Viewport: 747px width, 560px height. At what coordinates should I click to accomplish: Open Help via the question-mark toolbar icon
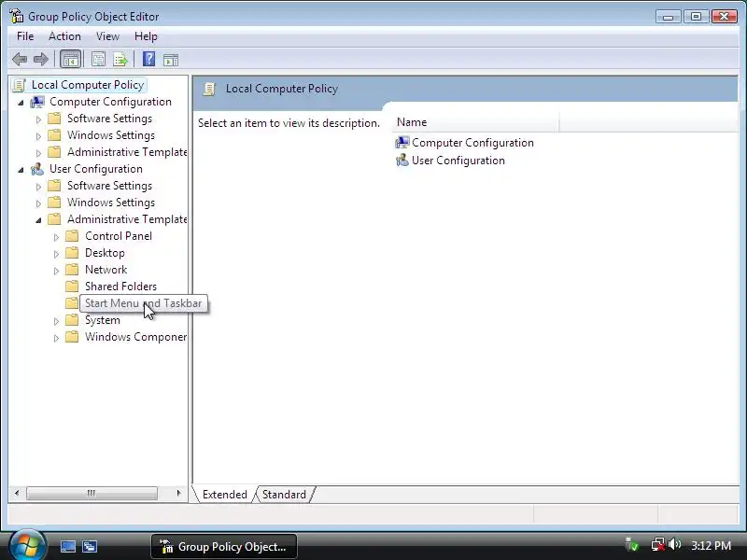coord(148,60)
